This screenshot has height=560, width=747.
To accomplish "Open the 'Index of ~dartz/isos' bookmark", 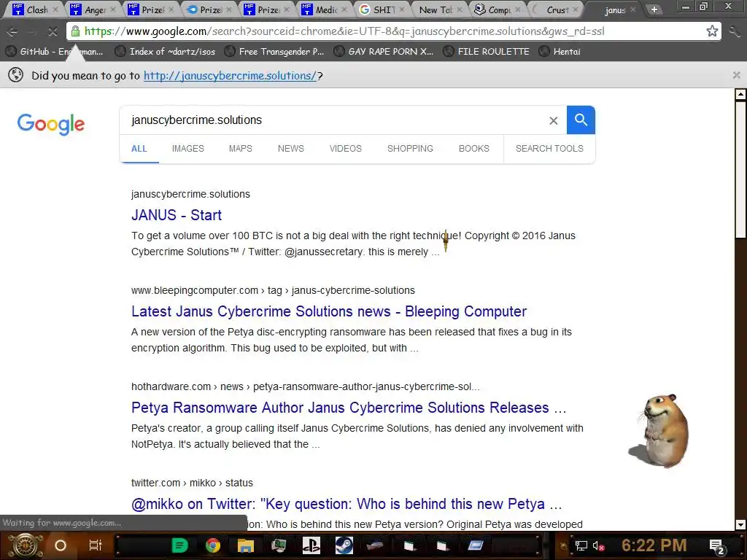I will pyautogui.click(x=166, y=52).
